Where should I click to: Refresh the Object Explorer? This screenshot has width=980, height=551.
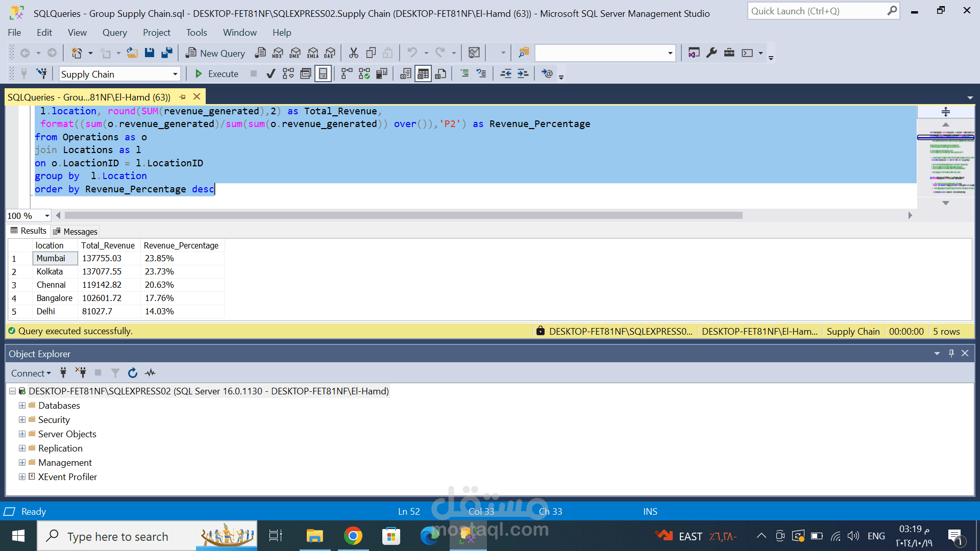[x=133, y=373]
